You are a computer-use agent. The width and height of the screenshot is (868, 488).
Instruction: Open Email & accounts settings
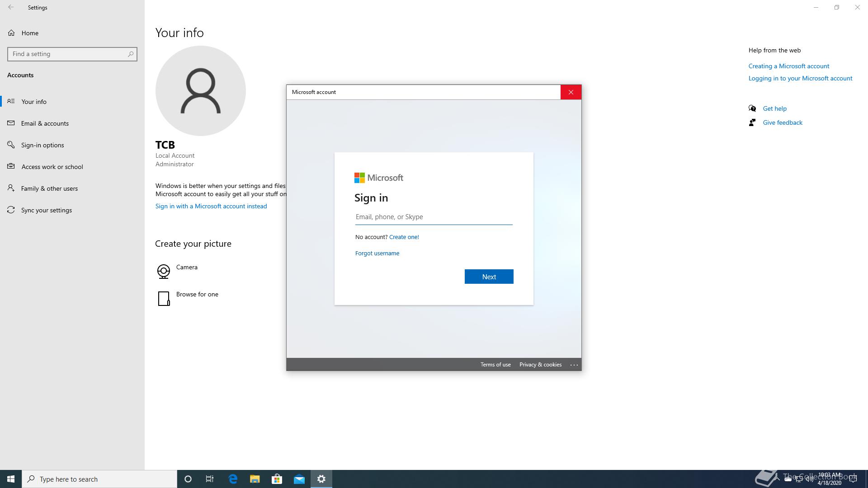[72, 123]
